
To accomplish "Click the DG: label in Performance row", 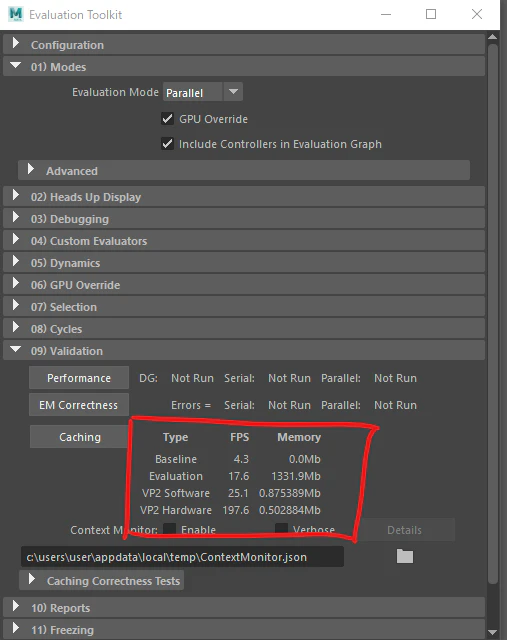I will (x=148, y=378).
